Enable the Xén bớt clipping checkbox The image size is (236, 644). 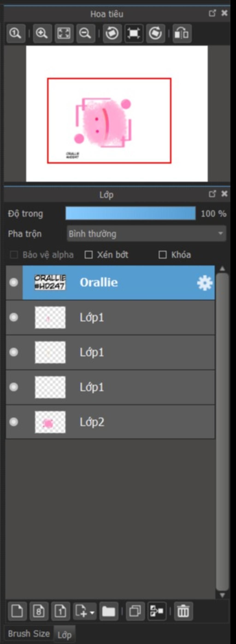pos(88,255)
